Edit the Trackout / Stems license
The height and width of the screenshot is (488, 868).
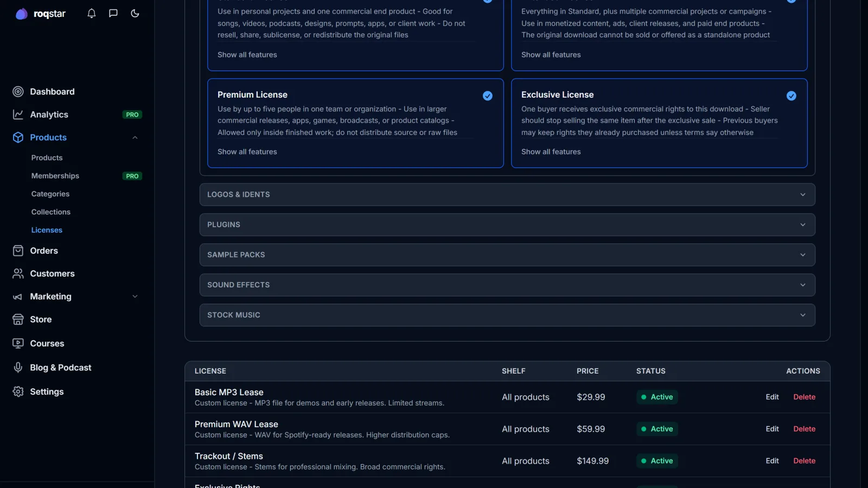[x=773, y=461]
